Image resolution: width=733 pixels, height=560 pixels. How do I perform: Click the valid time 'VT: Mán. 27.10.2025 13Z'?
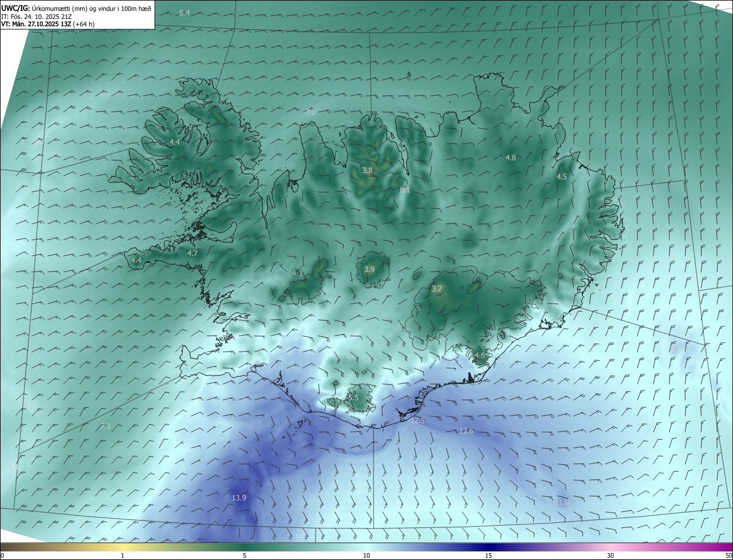[36, 24]
